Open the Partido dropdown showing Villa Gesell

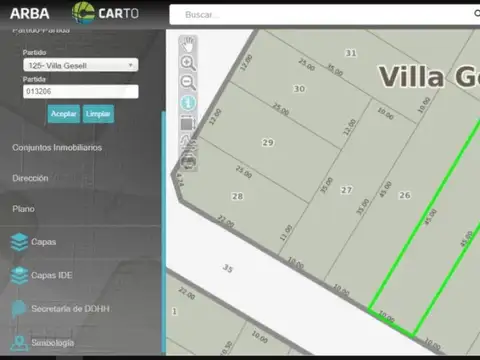[81, 65]
